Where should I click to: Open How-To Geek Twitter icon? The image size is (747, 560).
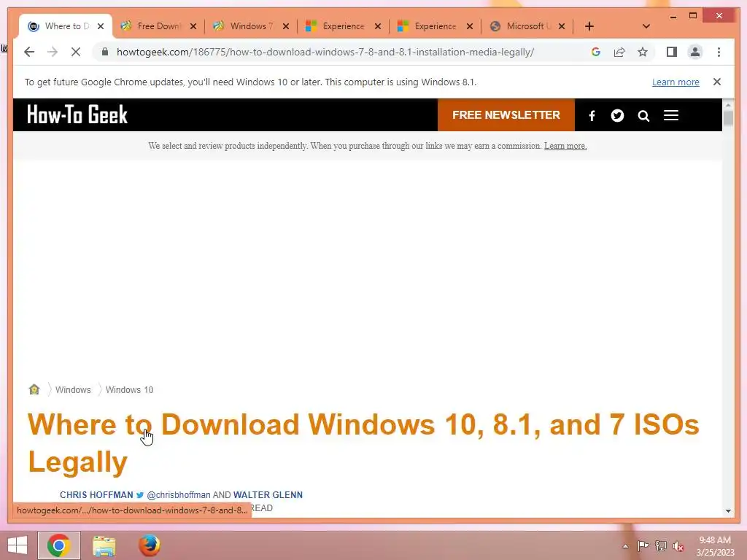617,116
